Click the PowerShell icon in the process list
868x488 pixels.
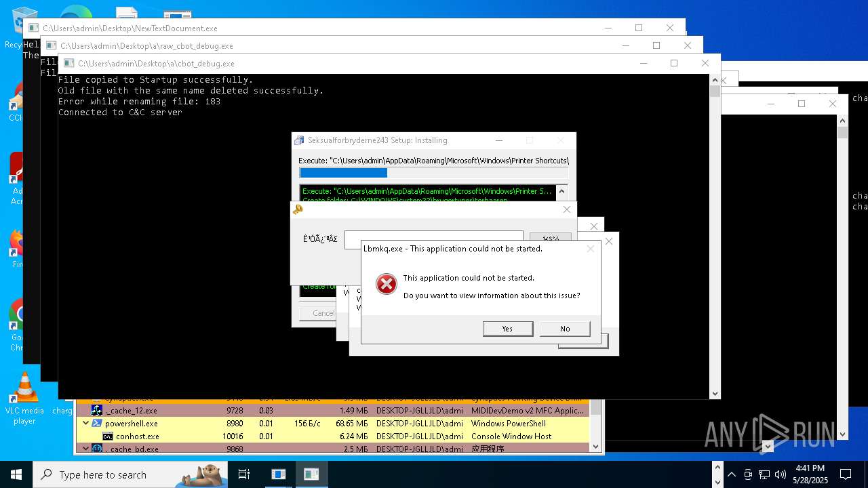tap(97, 423)
